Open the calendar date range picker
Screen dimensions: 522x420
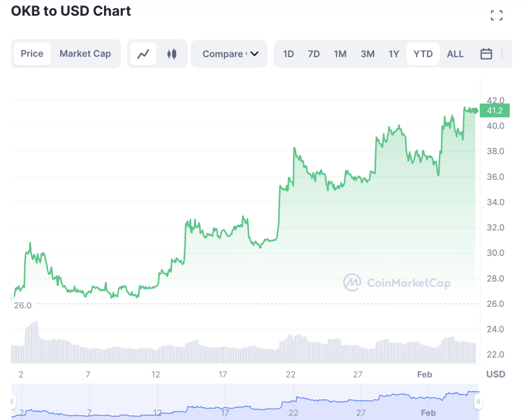point(486,54)
